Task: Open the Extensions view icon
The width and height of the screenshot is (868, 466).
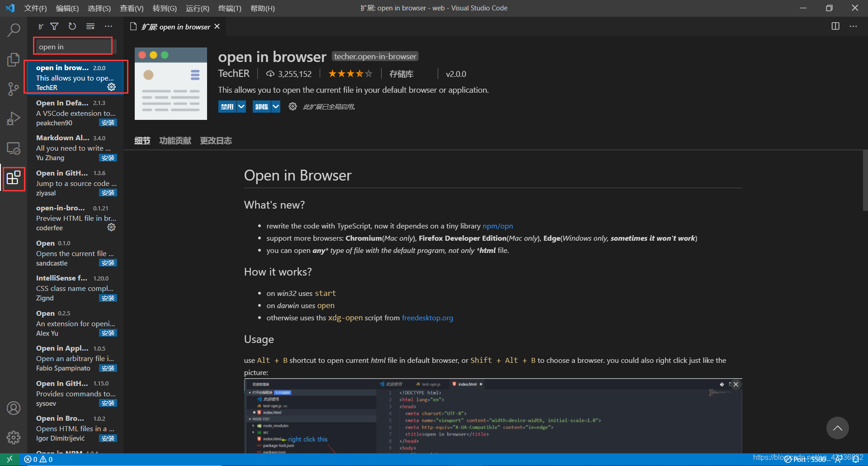Action: tap(14, 178)
